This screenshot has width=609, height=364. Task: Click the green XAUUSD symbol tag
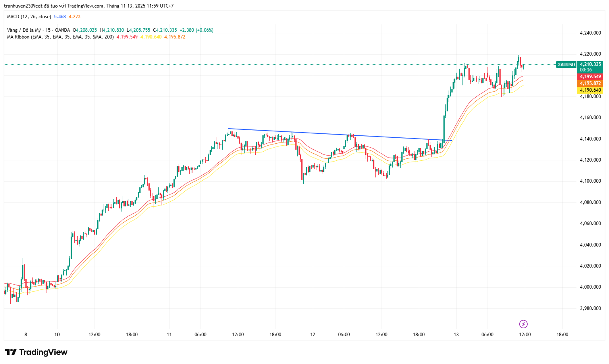click(566, 65)
